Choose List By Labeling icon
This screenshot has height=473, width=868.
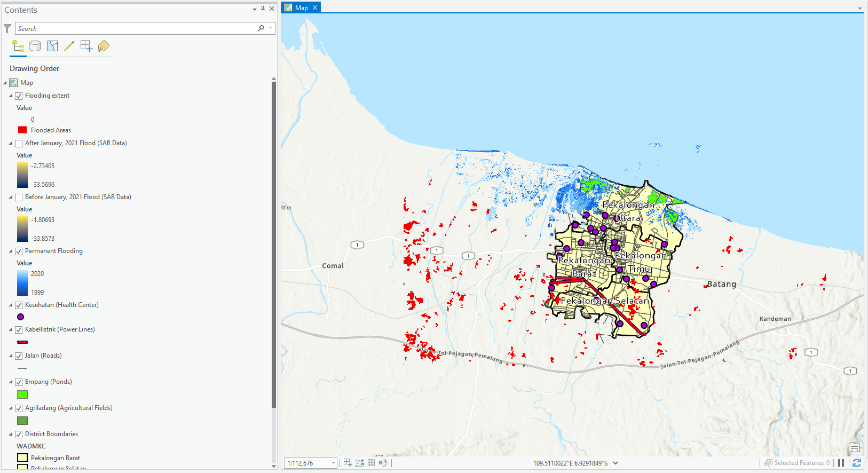[x=104, y=46]
